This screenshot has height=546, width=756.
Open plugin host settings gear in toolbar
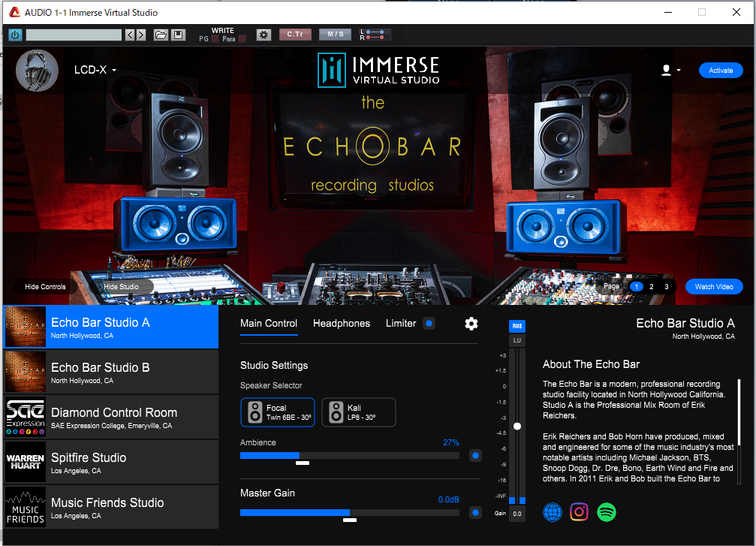pos(264,35)
